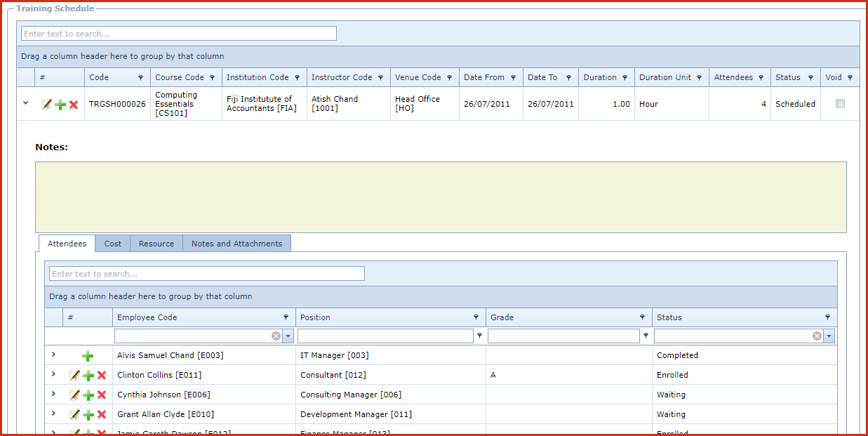Screen dimensions: 868x436
Task: Switch to the Cost tab
Action: pyautogui.click(x=112, y=244)
